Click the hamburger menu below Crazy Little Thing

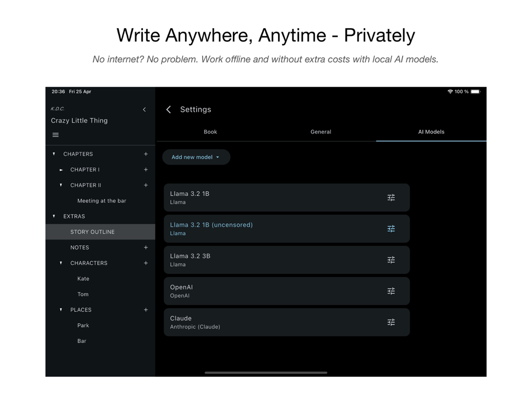tap(56, 135)
